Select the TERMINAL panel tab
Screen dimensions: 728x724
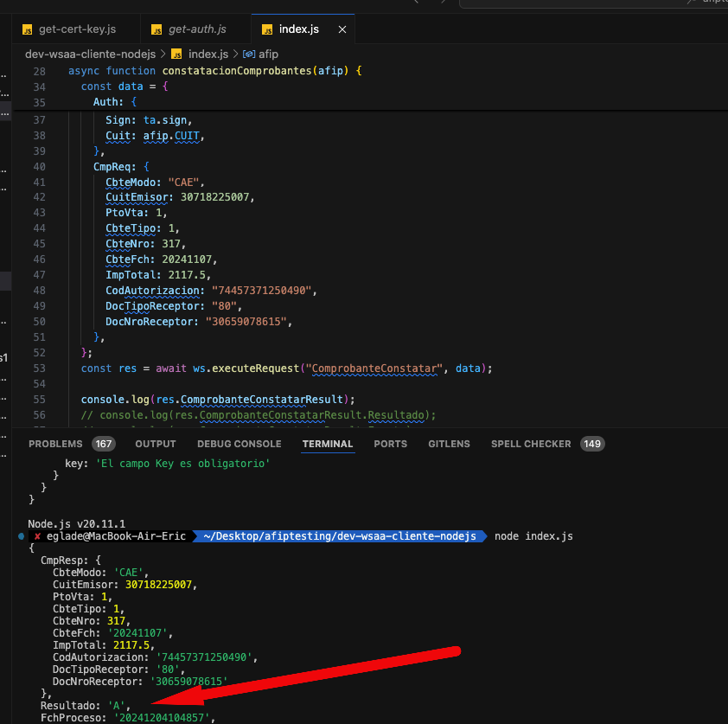pyautogui.click(x=328, y=444)
